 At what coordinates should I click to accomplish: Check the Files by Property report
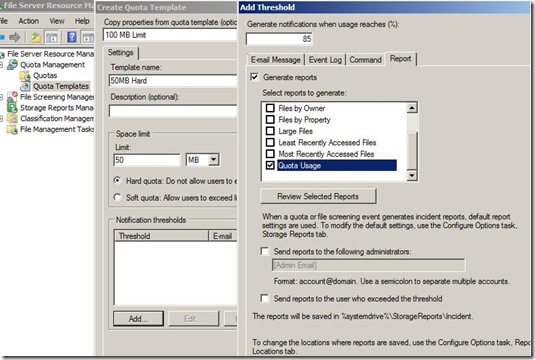point(270,119)
